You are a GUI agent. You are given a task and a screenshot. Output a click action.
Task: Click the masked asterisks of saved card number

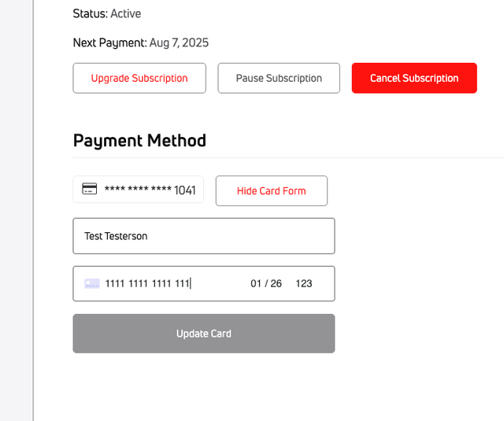(x=138, y=190)
